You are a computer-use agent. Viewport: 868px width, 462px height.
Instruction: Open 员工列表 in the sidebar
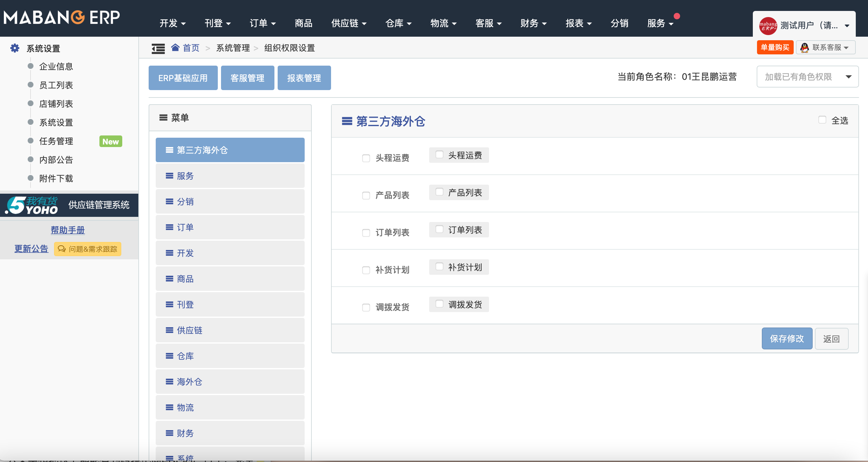coord(56,85)
